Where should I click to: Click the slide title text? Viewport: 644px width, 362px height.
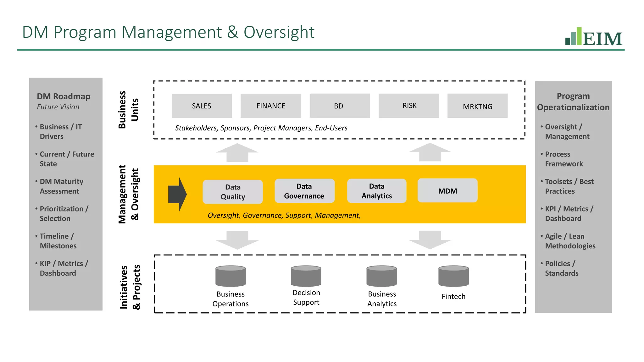tap(168, 32)
